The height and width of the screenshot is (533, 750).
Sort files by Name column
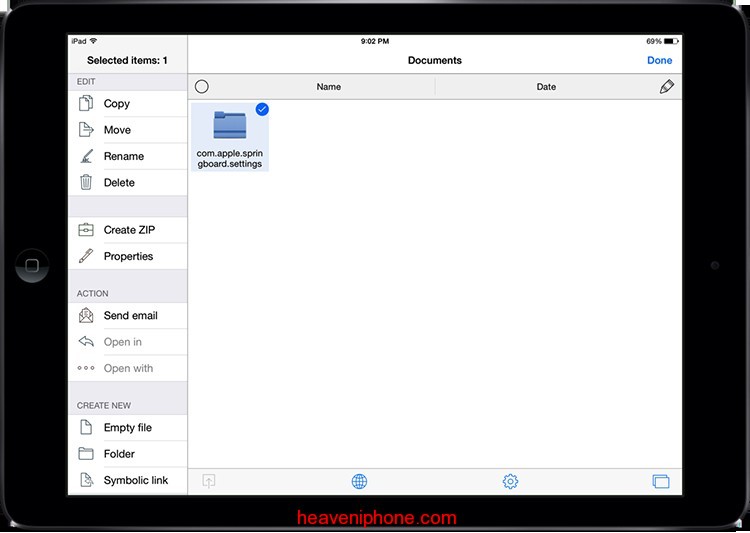tap(329, 87)
